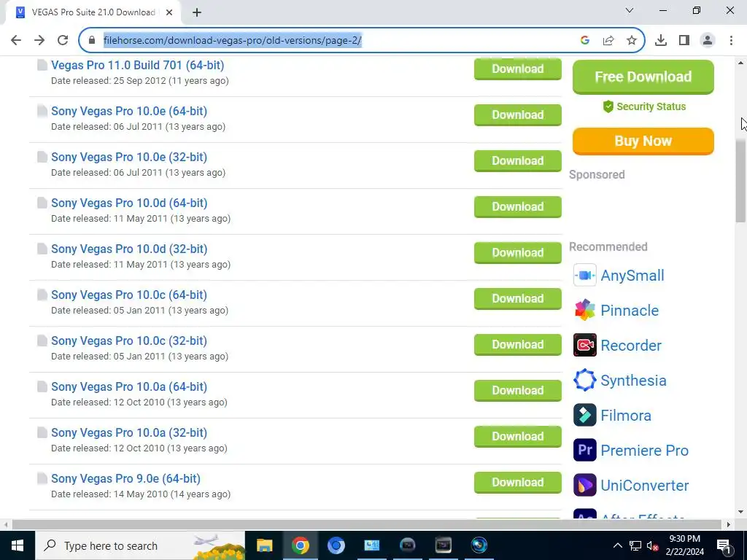Download Sony Vegas Pro 10.0d (32-bit)
This screenshot has height=560, width=747.
[518, 253]
